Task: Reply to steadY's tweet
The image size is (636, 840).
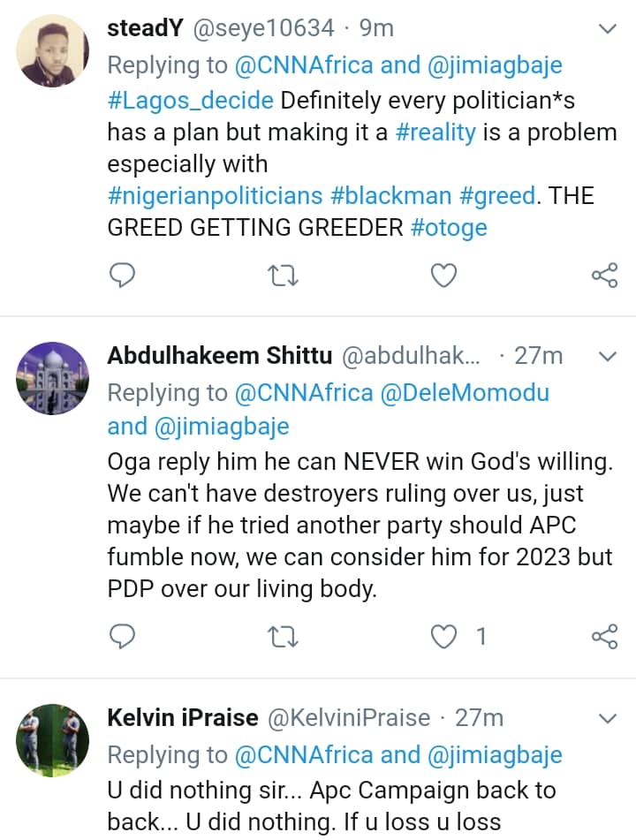Action: [x=122, y=276]
